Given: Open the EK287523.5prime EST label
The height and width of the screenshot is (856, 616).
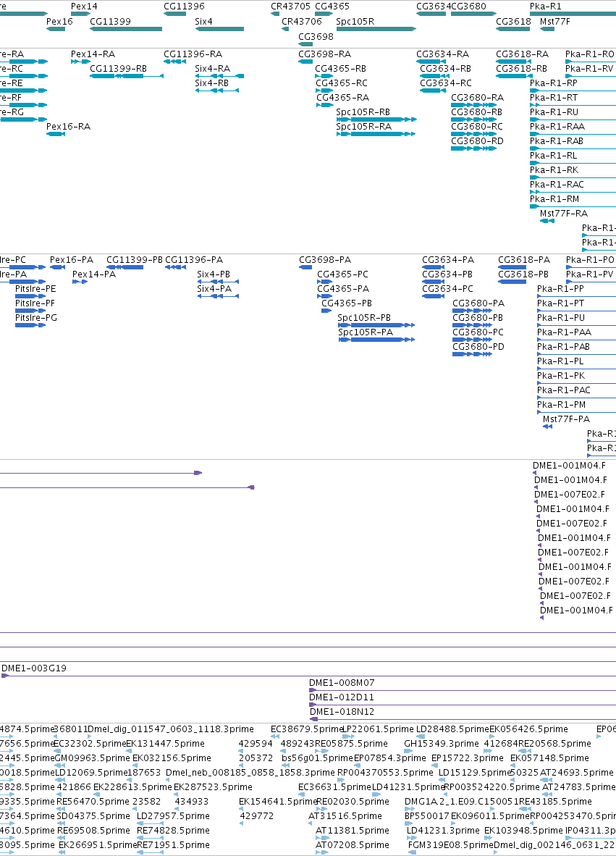Looking at the screenshot, I should 213,787.
